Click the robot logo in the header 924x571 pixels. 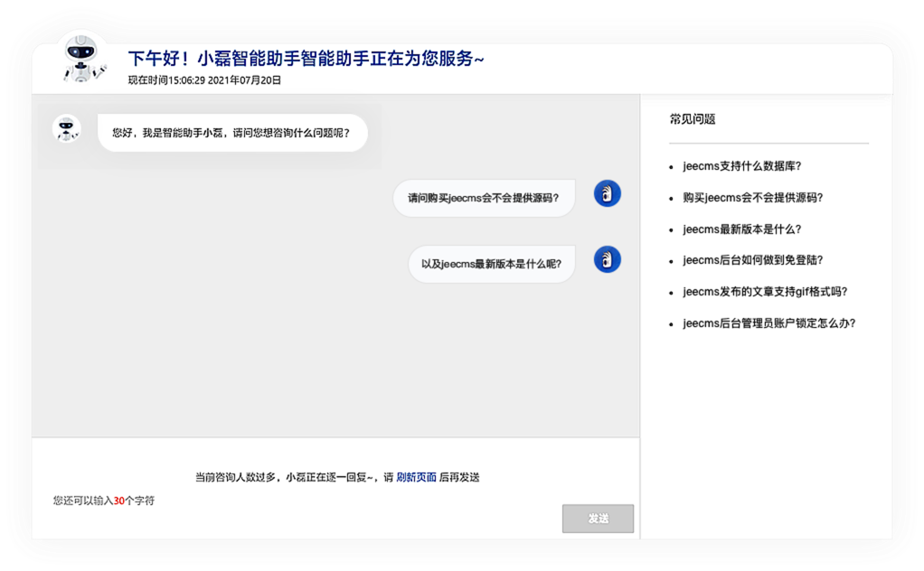click(84, 61)
